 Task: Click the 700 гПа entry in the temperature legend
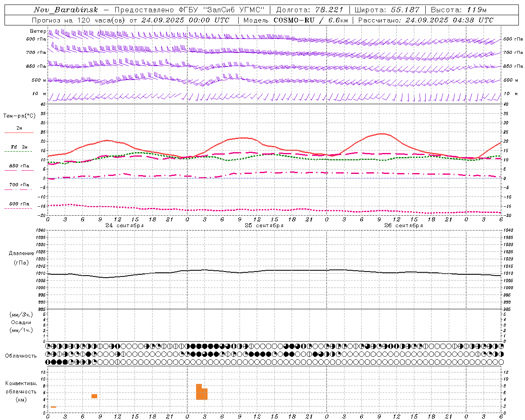point(19,185)
